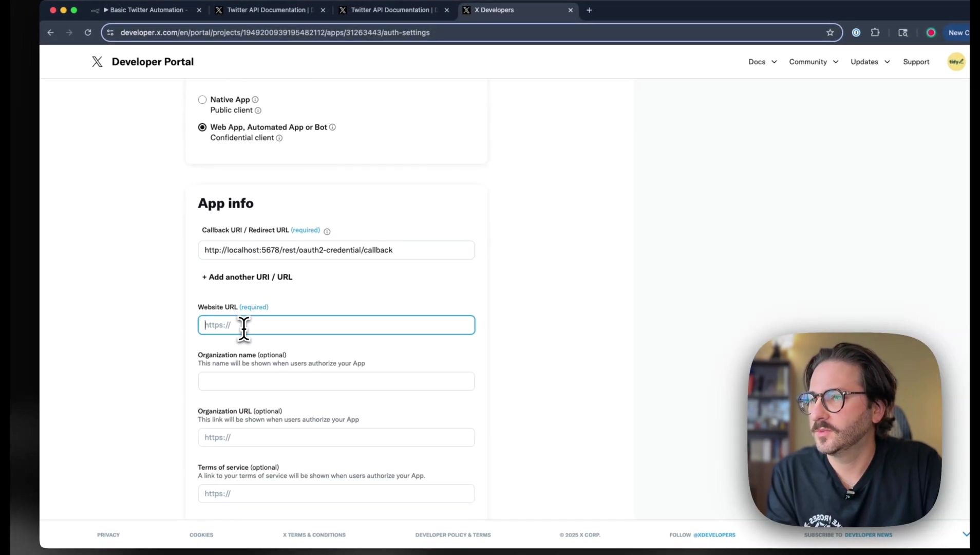The image size is (980, 555).
Task: Reload the page using the refresh icon
Action: coord(88,32)
